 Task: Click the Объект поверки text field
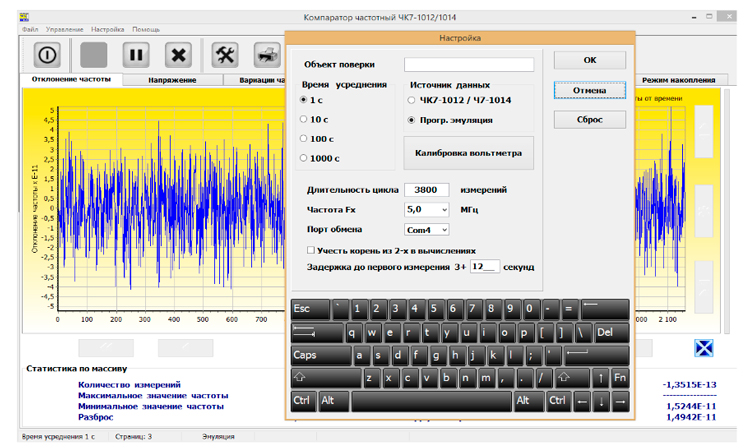pyautogui.click(x=468, y=65)
